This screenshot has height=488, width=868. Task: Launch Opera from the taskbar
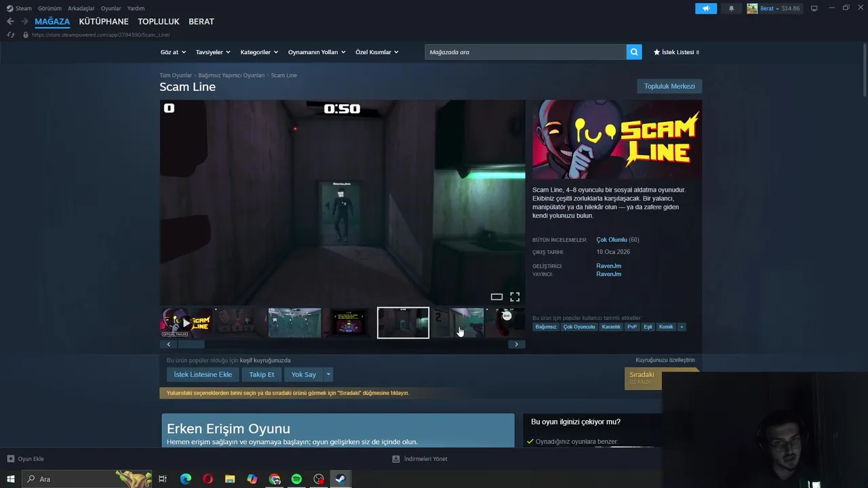click(x=208, y=479)
